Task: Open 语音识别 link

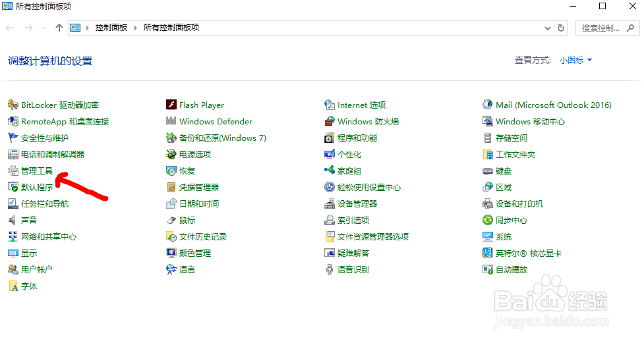Action: click(x=353, y=269)
